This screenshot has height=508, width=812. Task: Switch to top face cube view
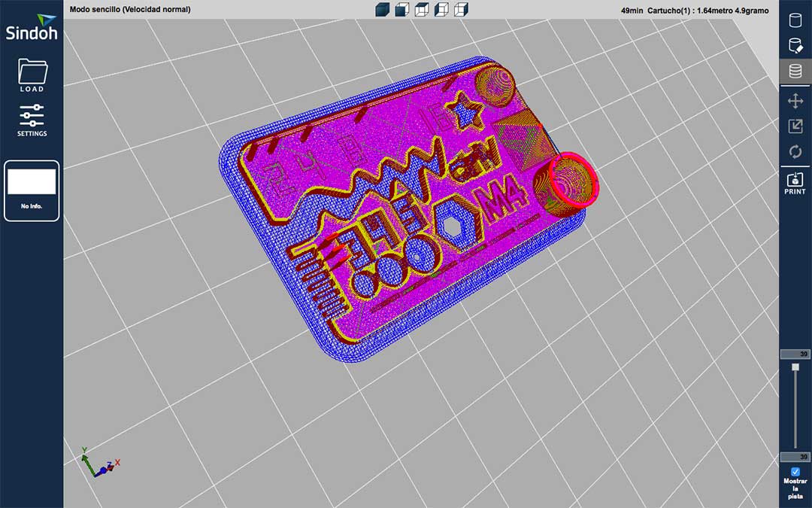tap(422, 9)
